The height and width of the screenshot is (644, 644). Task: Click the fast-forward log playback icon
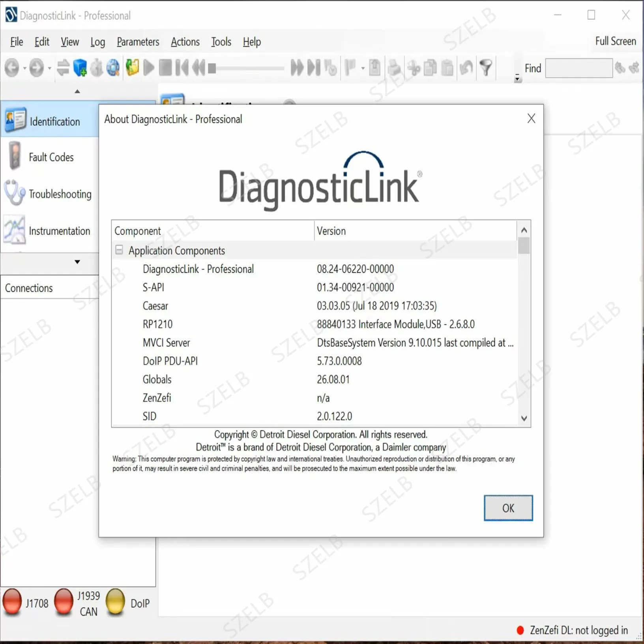297,68
